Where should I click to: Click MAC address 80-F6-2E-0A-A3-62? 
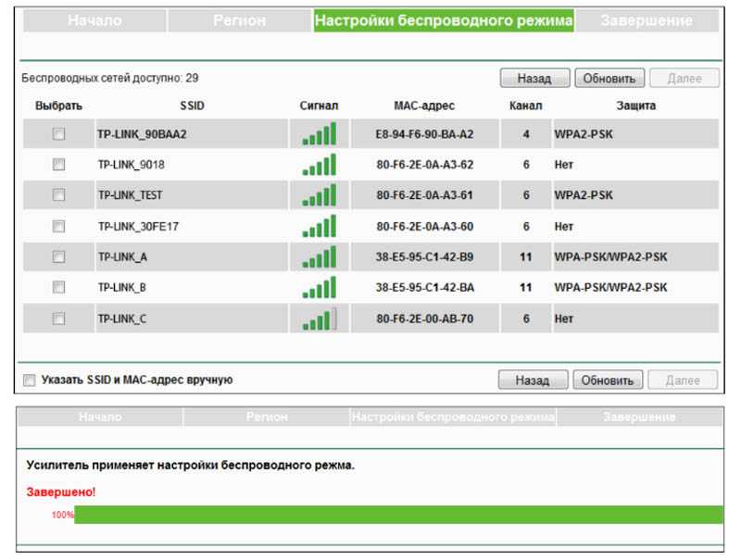click(x=425, y=165)
